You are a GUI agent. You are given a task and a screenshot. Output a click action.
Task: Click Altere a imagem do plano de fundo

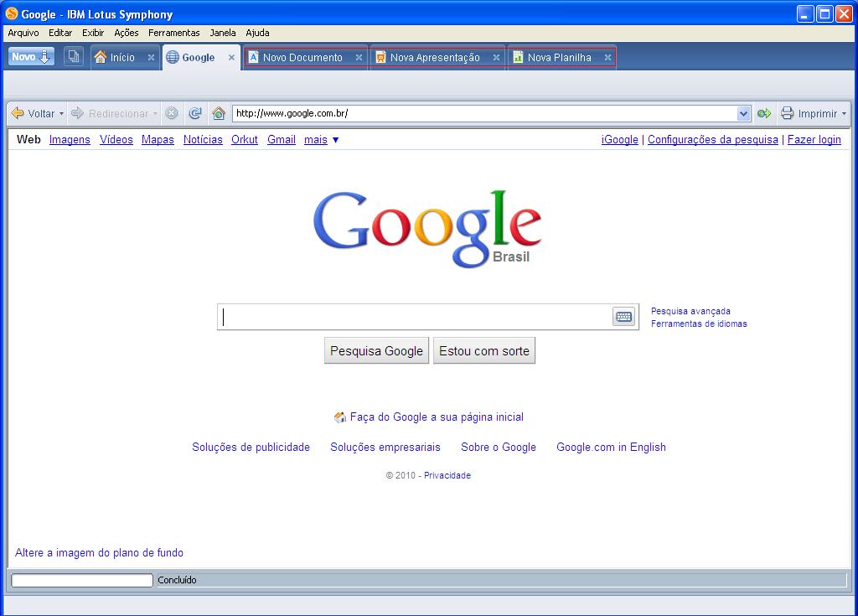point(99,553)
